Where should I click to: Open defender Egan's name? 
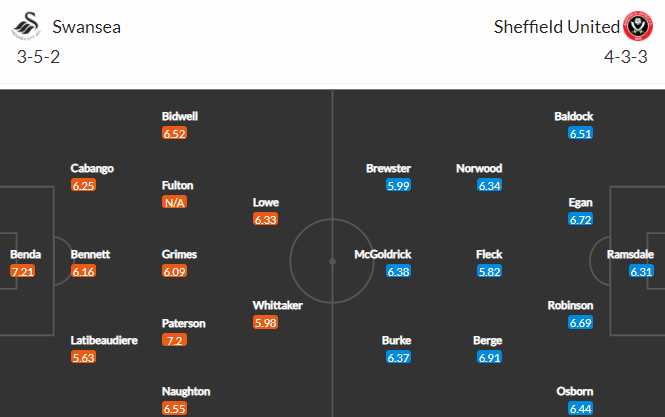pos(581,202)
